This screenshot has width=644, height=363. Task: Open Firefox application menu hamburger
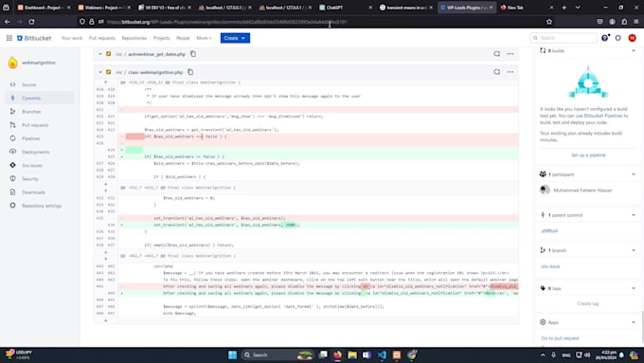pos(635,22)
